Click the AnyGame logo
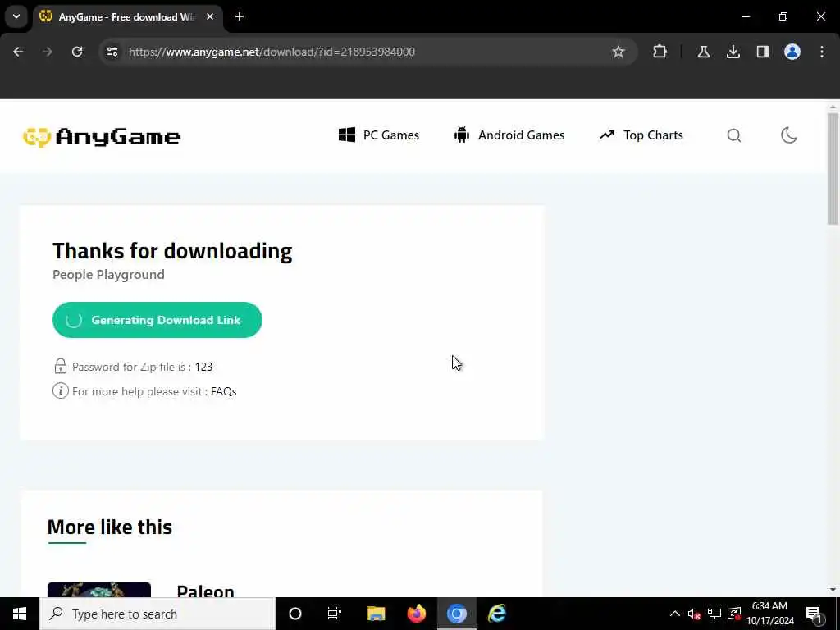This screenshot has height=630, width=840. (x=102, y=137)
